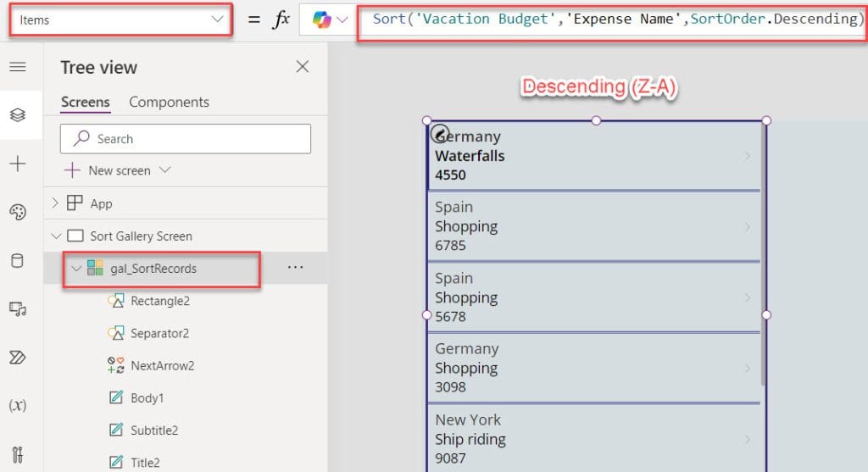This screenshot has width=868, height=472.
Task: Click the gallery vertical scrollbar
Action: [764, 254]
